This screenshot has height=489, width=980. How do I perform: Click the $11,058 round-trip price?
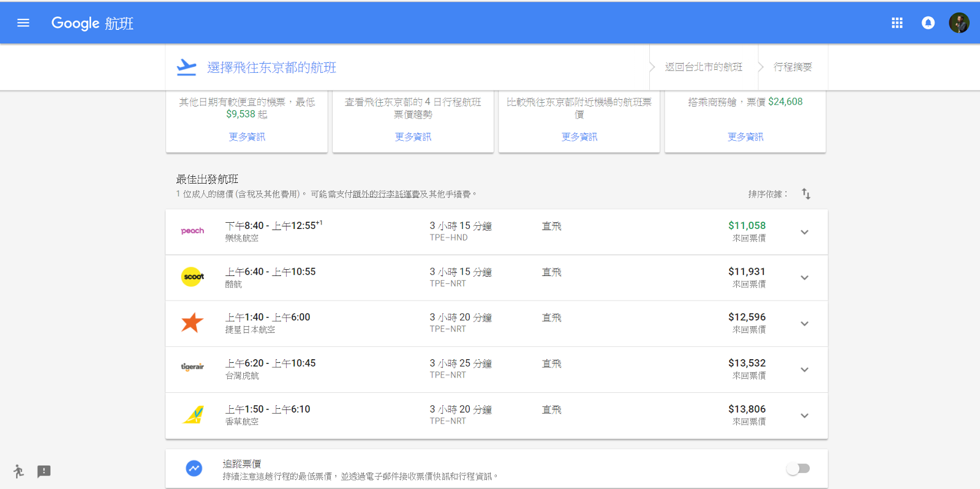pyautogui.click(x=747, y=226)
